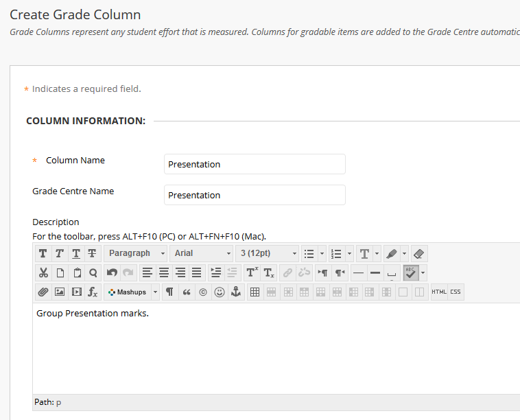Click the remove link icon
Viewport: 520px width, 420px height.
click(x=304, y=273)
